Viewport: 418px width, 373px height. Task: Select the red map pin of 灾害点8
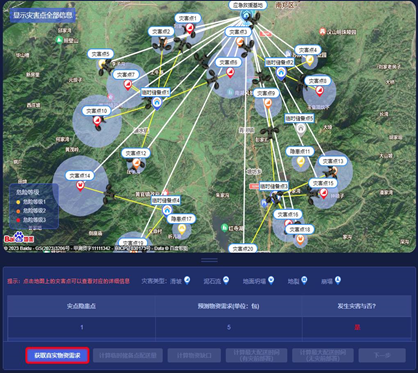click(319, 91)
